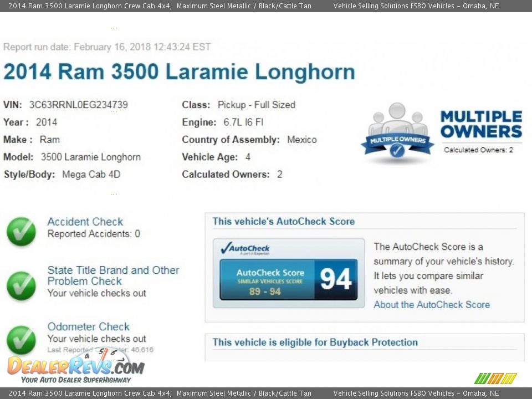The image size is (532, 399).
Task: Click the Make value Ram
Action: (x=49, y=140)
